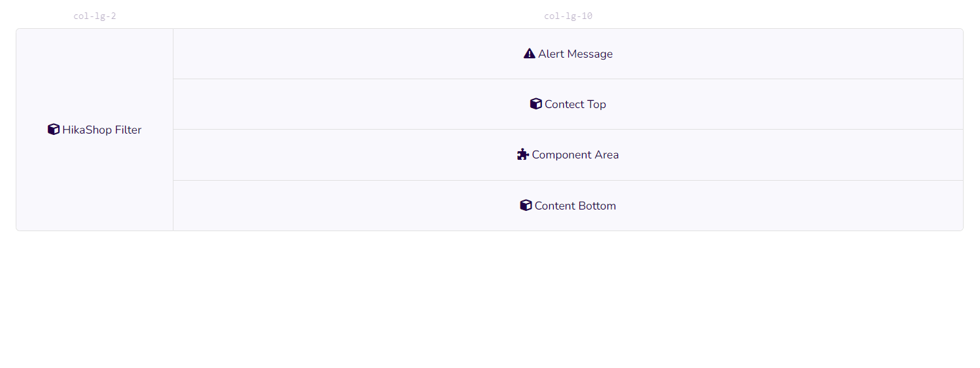
Task: Choose the Component Area label text
Action: click(x=575, y=155)
